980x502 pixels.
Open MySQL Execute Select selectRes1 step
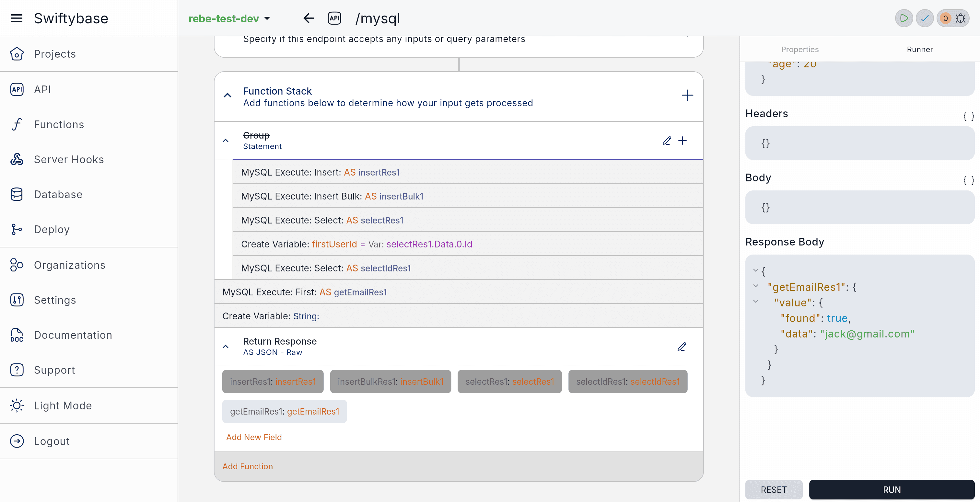coord(468,220)
